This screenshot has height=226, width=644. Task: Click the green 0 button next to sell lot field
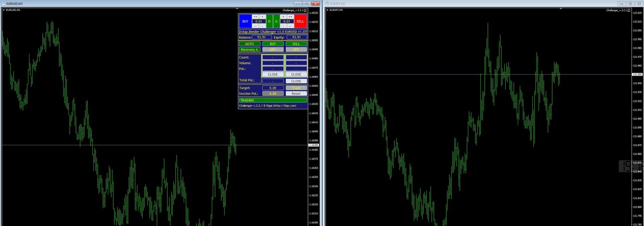point(276,21)
